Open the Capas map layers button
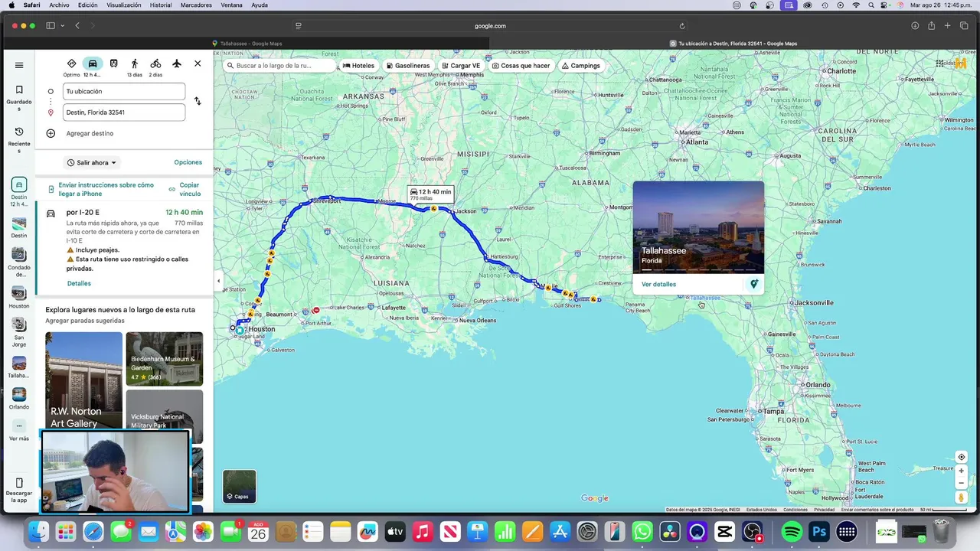This screenshot has width=980, height=551. tap(240, 486)
